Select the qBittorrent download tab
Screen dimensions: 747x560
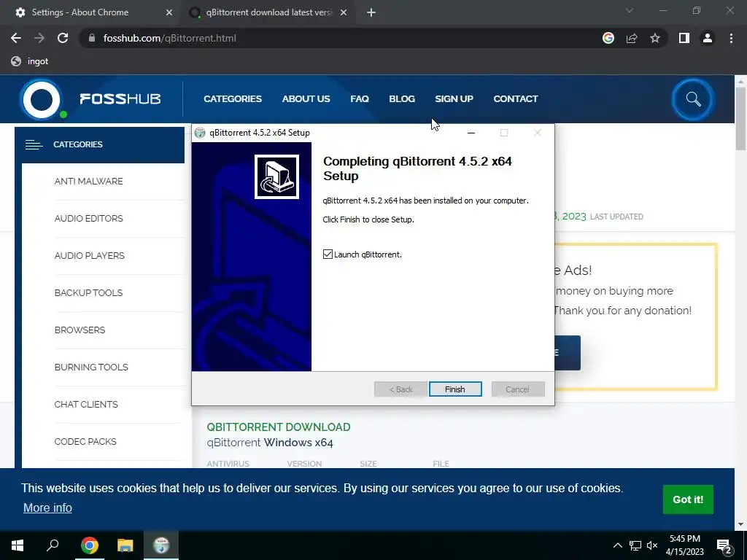click(x=268, y=12)
